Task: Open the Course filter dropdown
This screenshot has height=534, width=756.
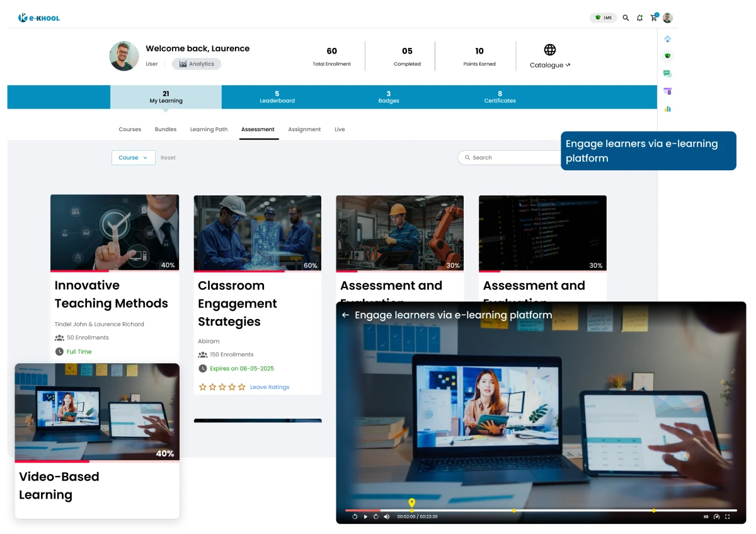Action: click(x=133, y=158)
